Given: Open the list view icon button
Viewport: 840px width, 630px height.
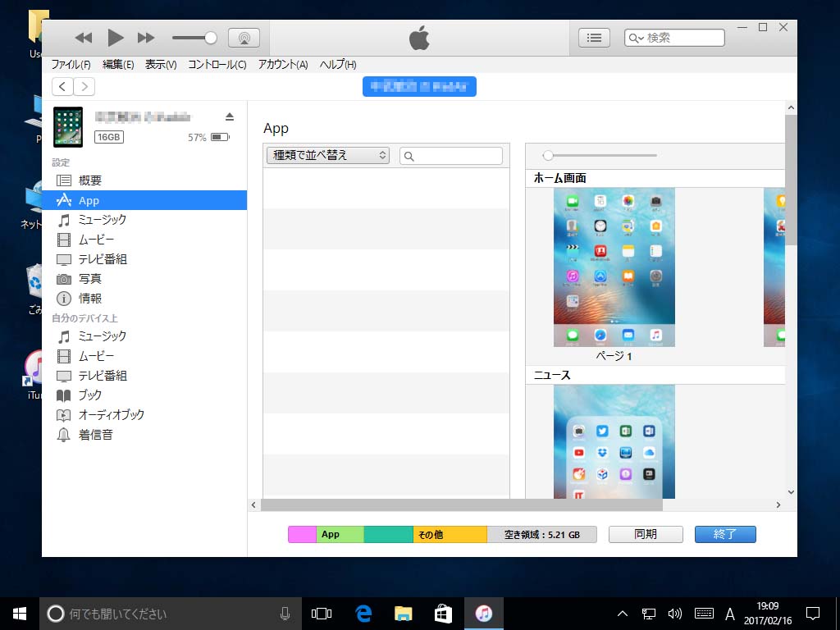Looking at the screenshot, I should tap(594, 38).
